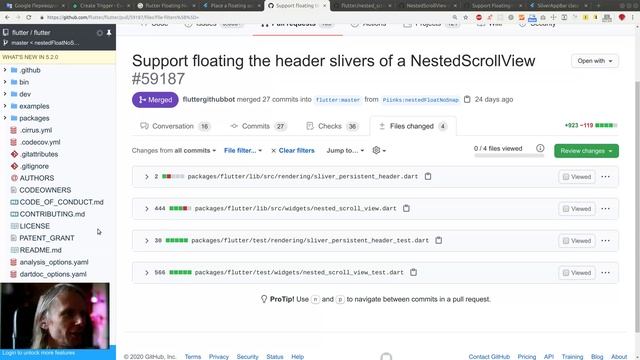The image size is (640, 360).
Task: Open 'Changes from all commits' dropdown
Action: [174, 151]
